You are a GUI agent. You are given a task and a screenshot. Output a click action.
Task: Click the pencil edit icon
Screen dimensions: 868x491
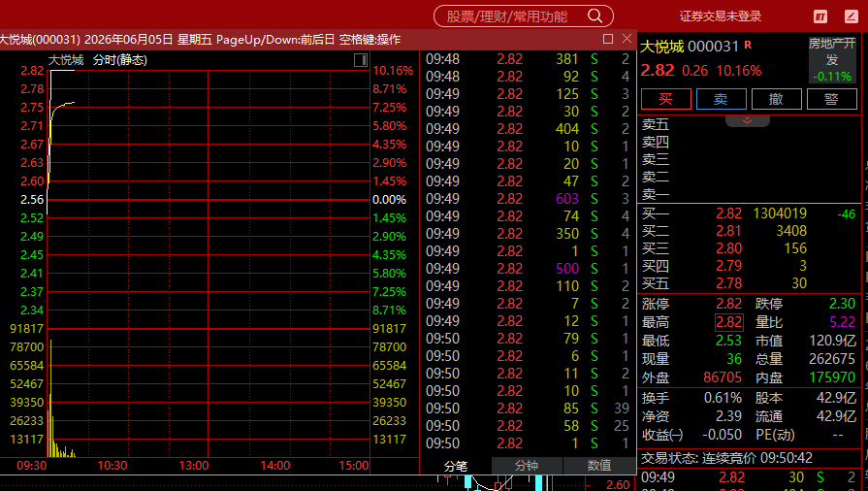(x=852, y=16)
